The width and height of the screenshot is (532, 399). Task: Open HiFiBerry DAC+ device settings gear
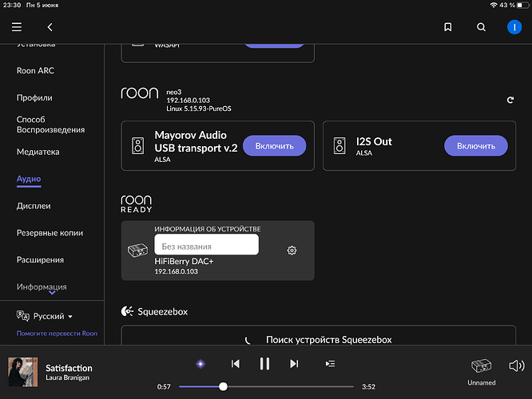tap(292, 251)
